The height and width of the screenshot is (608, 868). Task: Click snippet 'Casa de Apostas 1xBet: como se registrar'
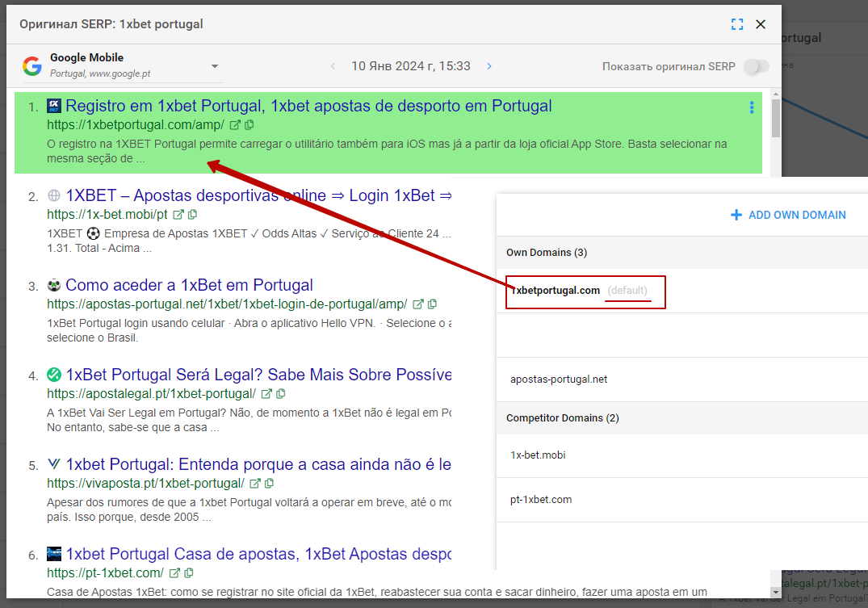point(377,592)
